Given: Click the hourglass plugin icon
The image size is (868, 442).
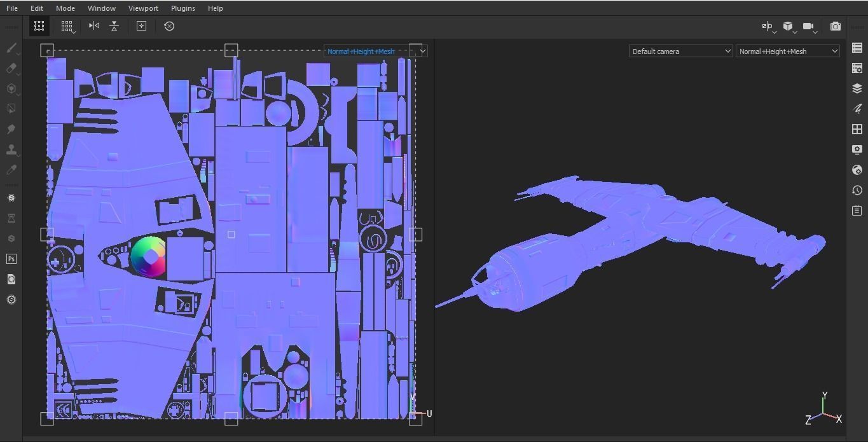Looking at the screenshot, I should (x=11, y=218).
